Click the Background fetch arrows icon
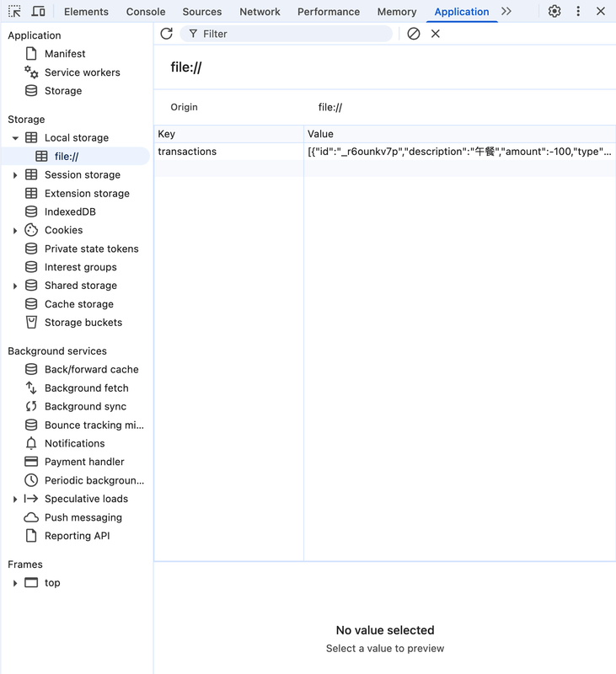This screenshot has height=674, width=616. (31, 388)
